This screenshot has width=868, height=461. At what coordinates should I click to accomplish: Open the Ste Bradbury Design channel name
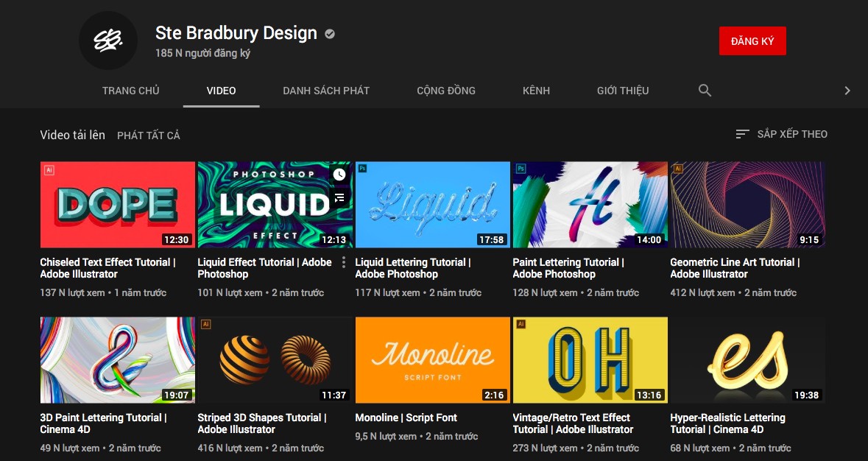click(x=236, y=33)
